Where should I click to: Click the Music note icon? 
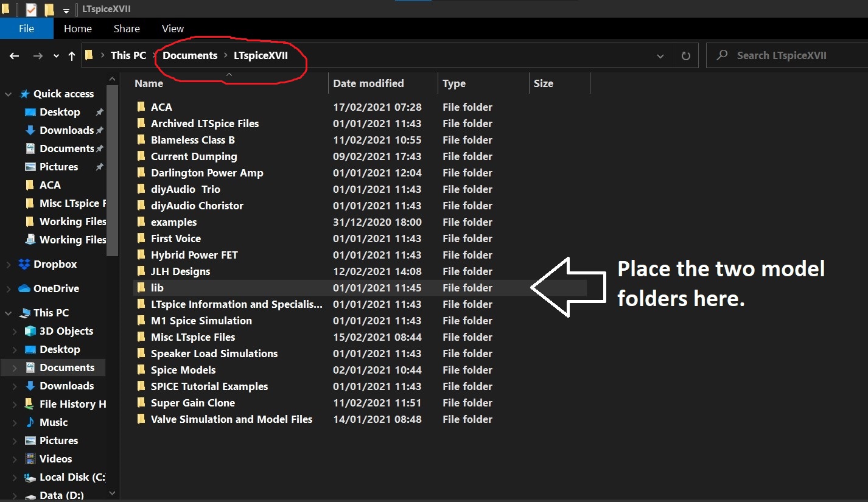(30, 422)
